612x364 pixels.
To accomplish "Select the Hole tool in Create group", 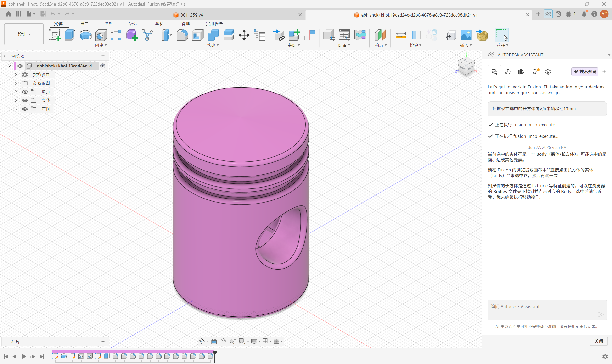I will pos(101,35).
